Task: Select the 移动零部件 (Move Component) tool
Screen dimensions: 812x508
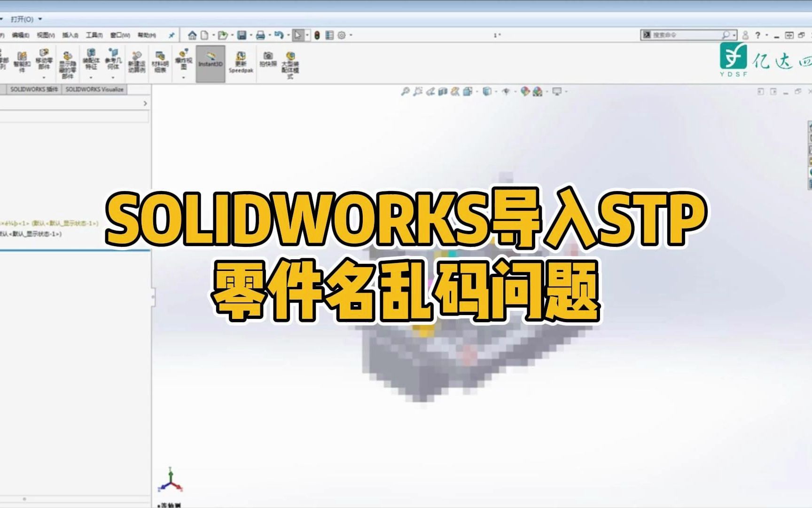Action: (44, 60)
